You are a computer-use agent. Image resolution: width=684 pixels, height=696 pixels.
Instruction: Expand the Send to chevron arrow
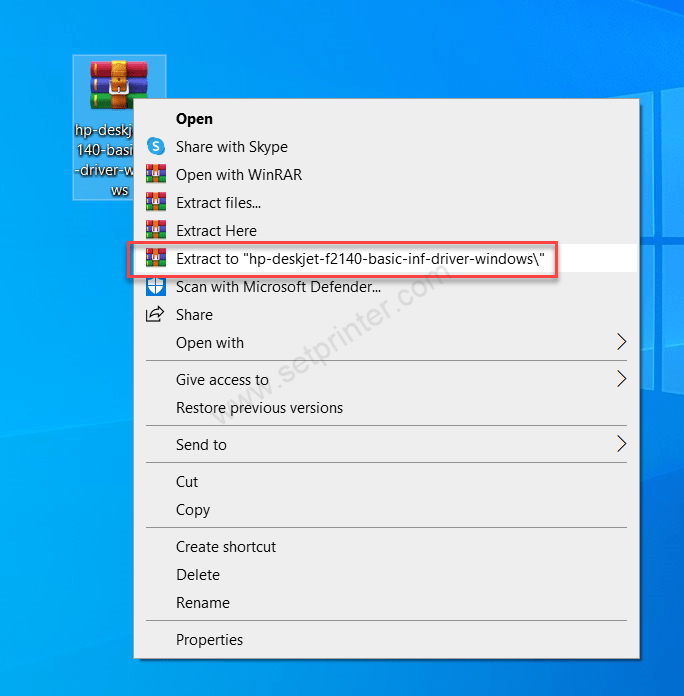coord(621,443)
